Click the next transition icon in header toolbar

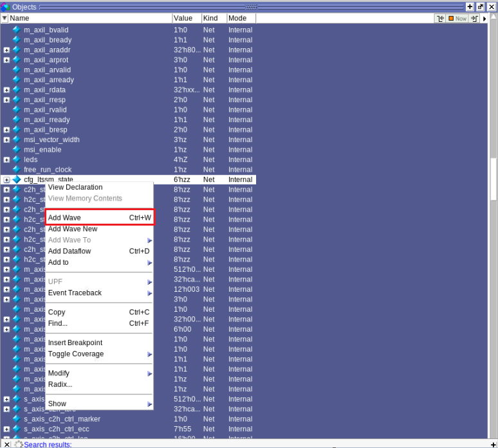(x=474, y=19)
